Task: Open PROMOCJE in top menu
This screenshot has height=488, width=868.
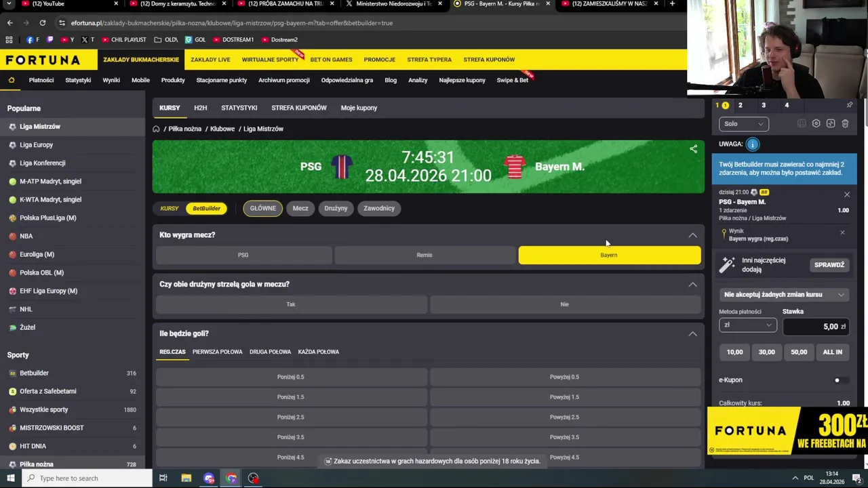Action: pyautogui.click(x=379, y=60)
